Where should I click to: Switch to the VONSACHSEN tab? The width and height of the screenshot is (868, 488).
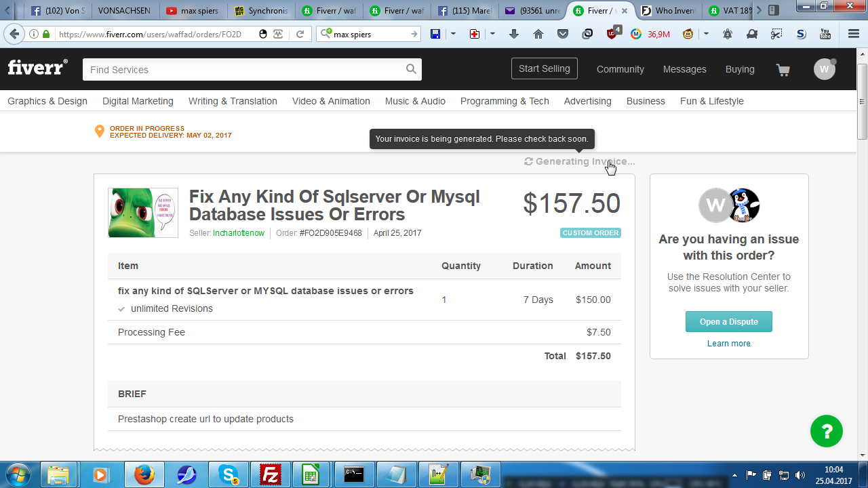click(124, 11)
